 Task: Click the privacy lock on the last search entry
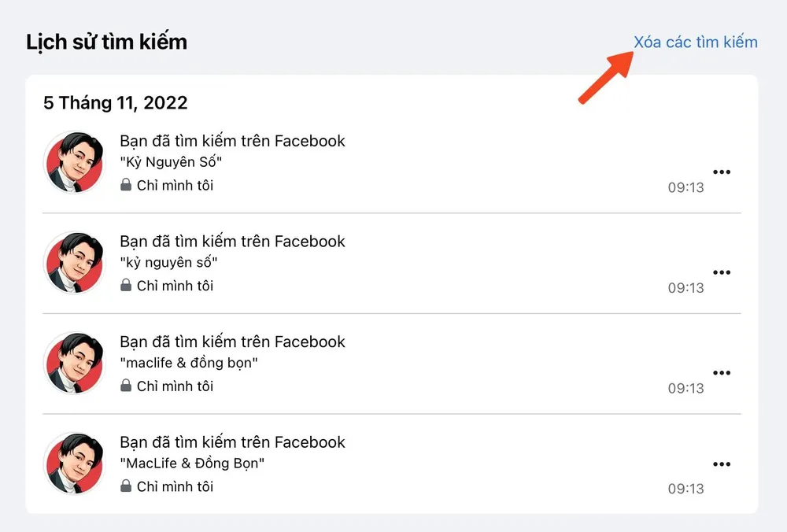[x=126, y=486]
